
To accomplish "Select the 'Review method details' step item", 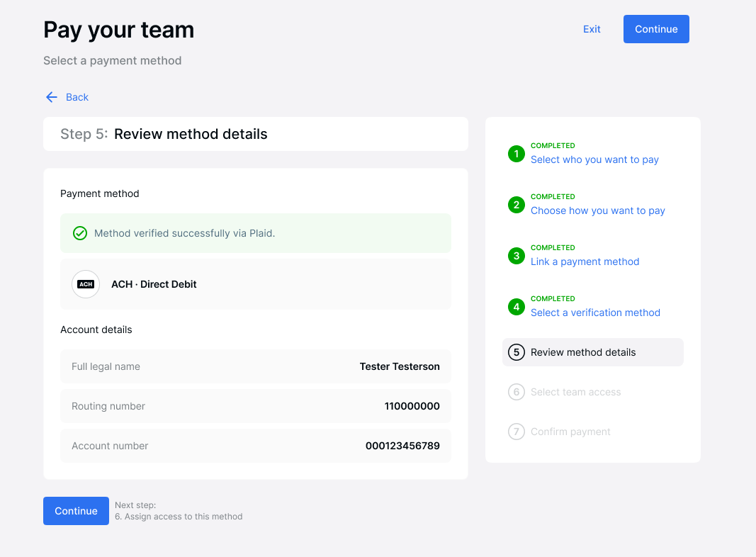I will (x=592, y=352).
